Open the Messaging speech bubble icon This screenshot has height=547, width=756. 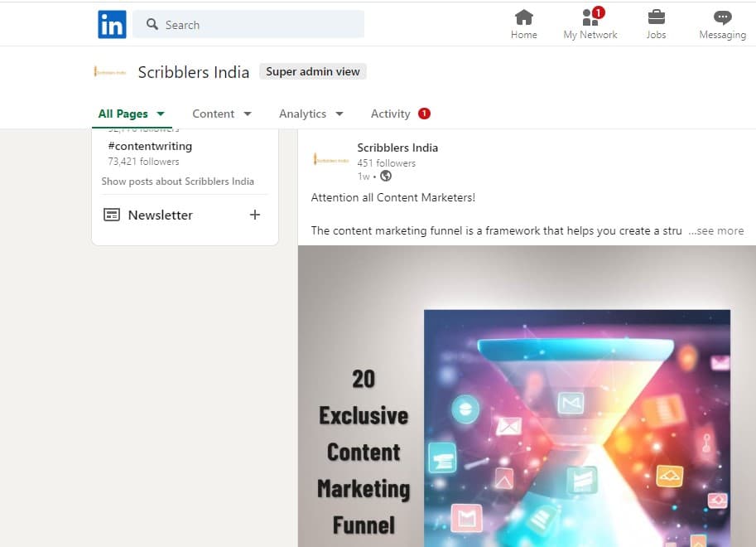pos(722,17)
